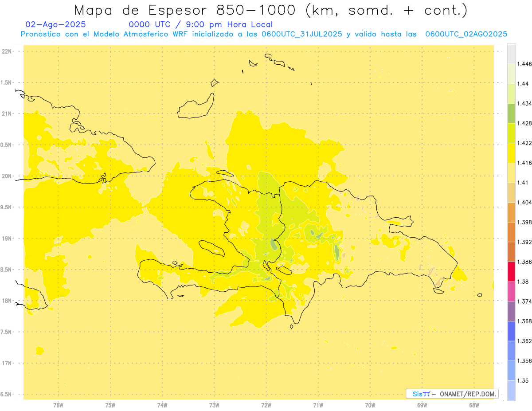Click the '18N' latitude label
Screen dimensions: 532x411
pyautogui.click(x=8, y=301)
